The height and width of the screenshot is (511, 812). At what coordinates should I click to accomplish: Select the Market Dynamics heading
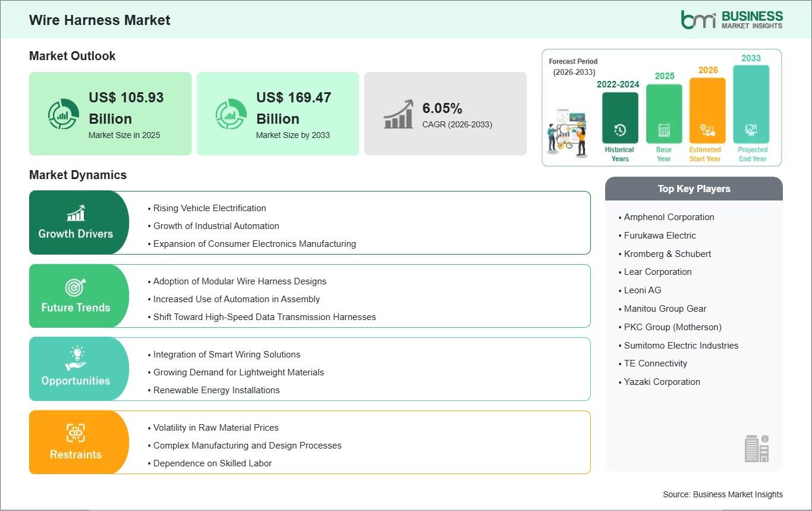[x=78, y=175]
